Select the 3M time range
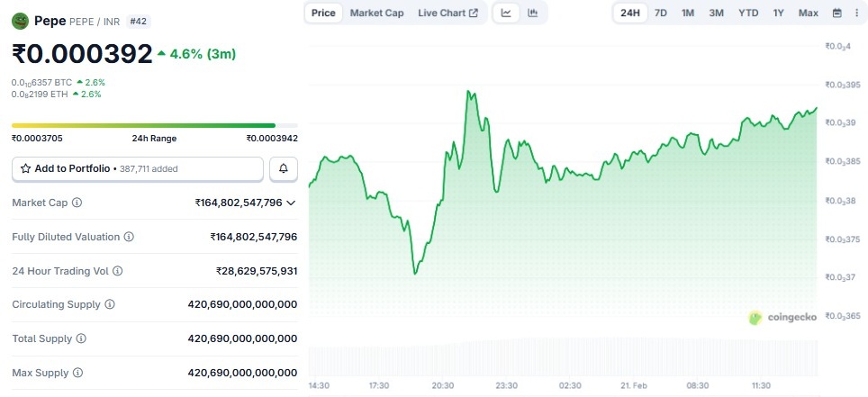 717,13
